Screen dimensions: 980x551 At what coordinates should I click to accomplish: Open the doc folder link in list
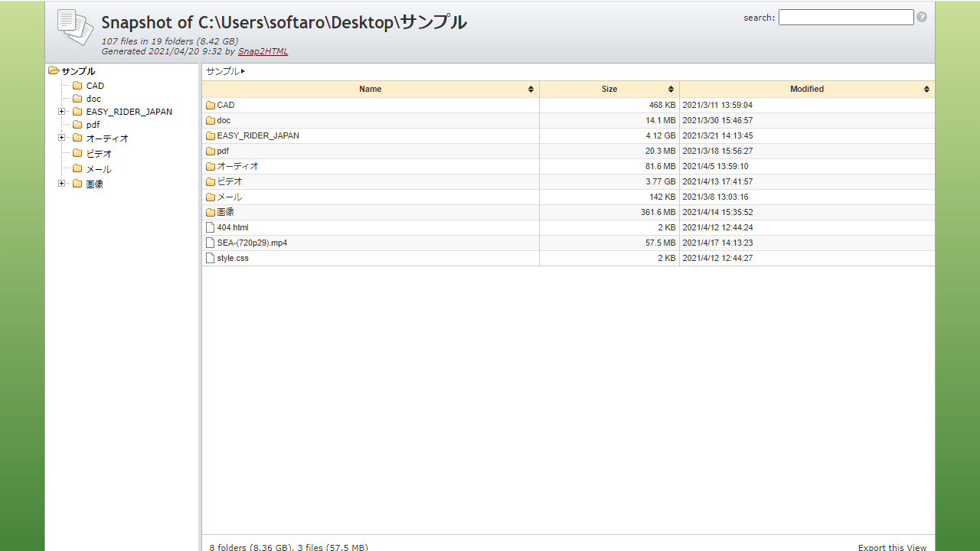pos(224,120)
